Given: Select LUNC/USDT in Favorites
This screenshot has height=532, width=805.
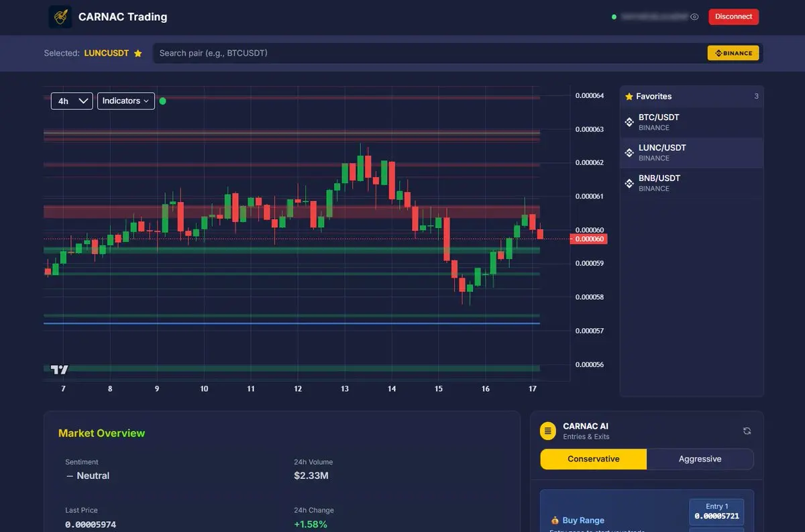Looking at the screenshot, I should (692, 153).
